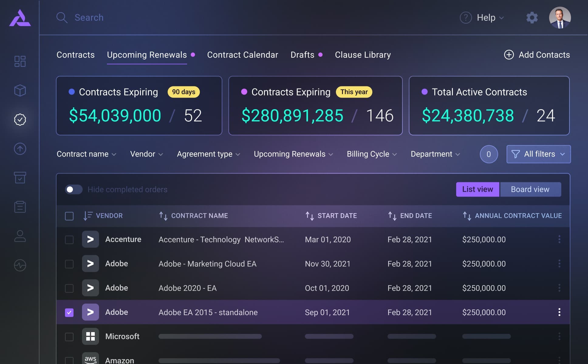The width and height of the screenshot is (588, 364).
Task: Open the cube icon in sidebar
Action: coord(20,90)
